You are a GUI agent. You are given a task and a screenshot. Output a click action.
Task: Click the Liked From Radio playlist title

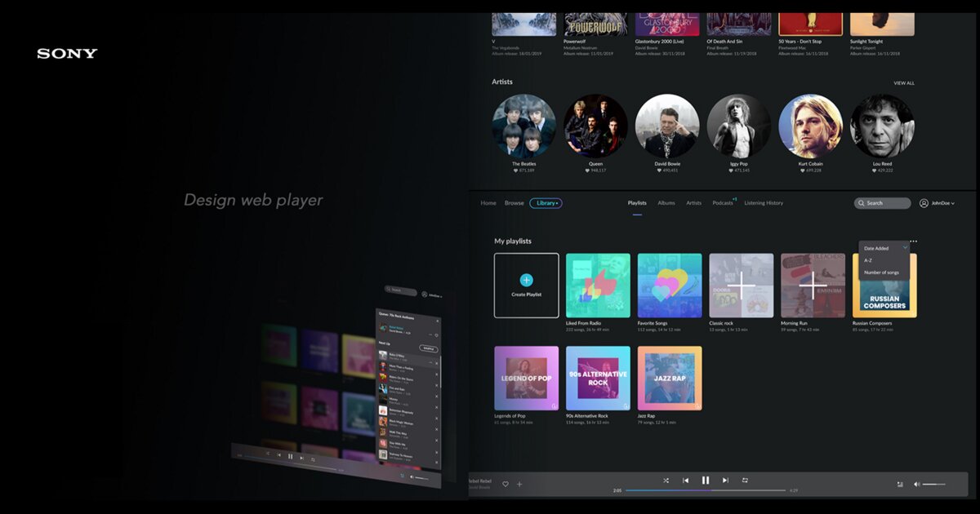click(586, 323)
